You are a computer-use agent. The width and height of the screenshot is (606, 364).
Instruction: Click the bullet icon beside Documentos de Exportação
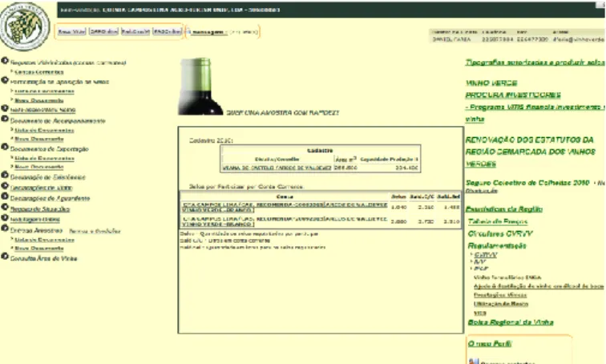[5, 148]
